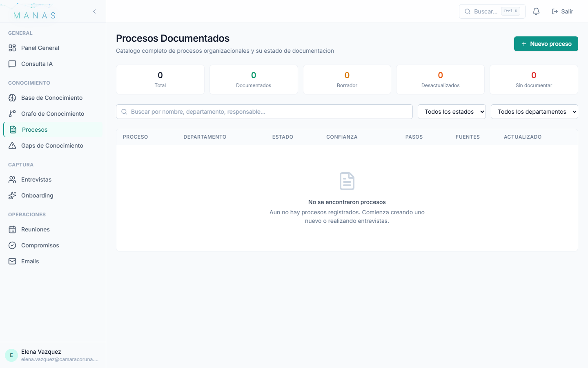
Task: Switch to the Procesos section
Action: (x=35, y=130)
